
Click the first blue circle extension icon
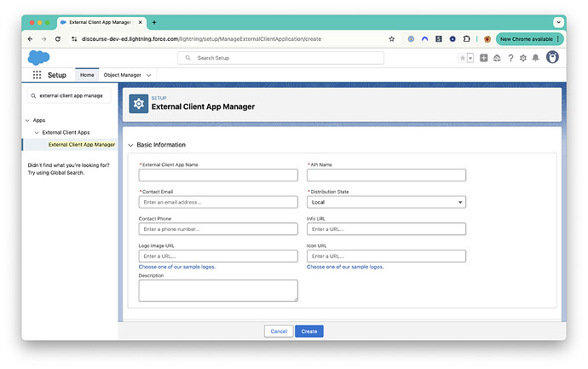point(411,39)
